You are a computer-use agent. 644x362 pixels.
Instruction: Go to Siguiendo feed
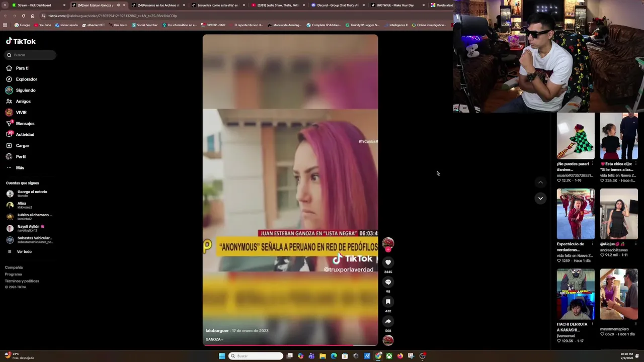(21, 90)
